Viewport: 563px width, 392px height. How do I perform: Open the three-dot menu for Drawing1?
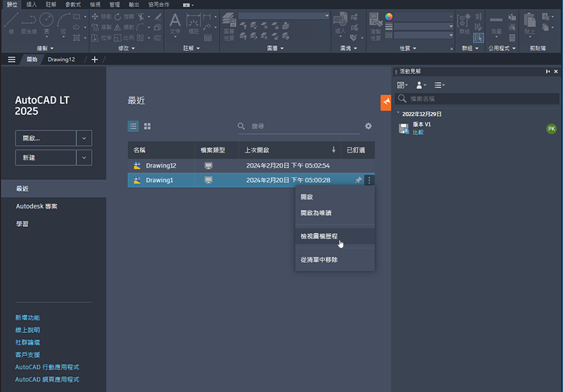(x=369, y=180)
